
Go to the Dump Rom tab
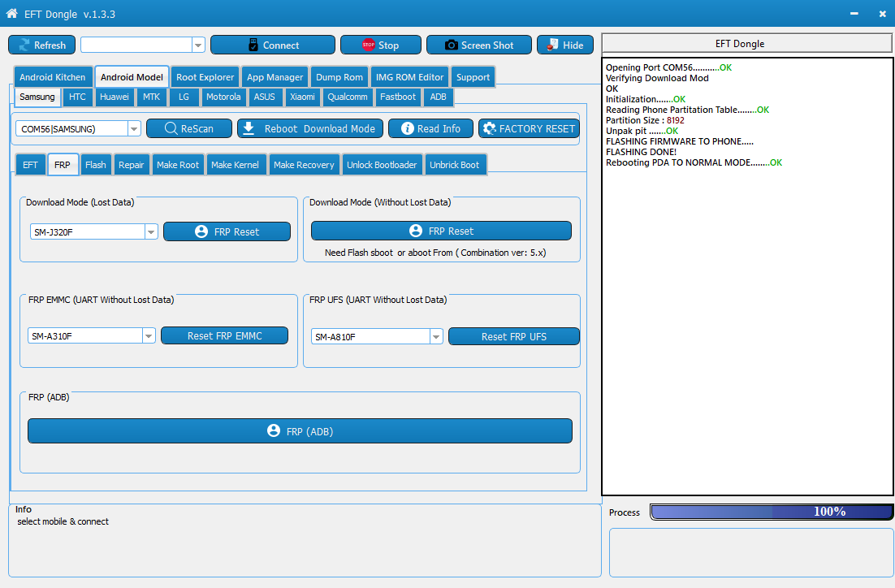tap(339, 77)
